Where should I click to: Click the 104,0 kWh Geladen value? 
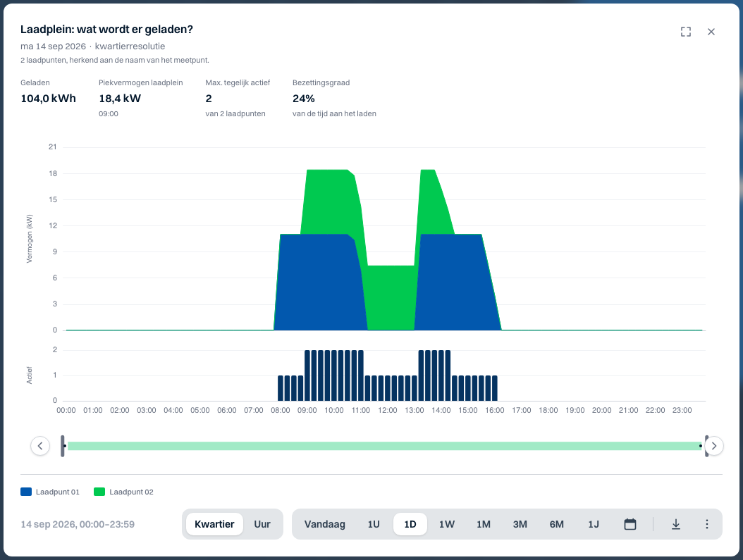pos(49,99)
